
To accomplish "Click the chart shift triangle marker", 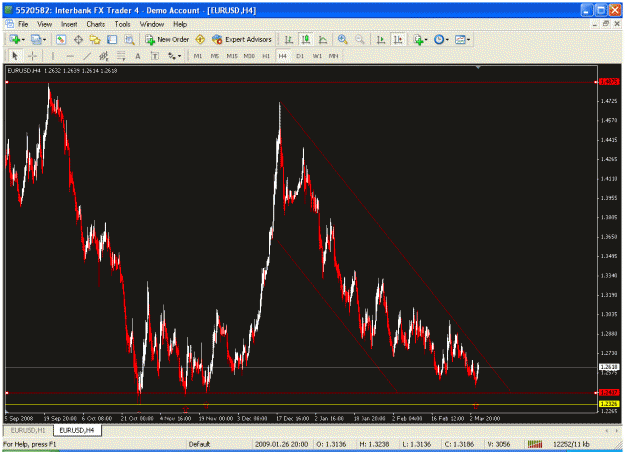I will click(x=478, y=67).
